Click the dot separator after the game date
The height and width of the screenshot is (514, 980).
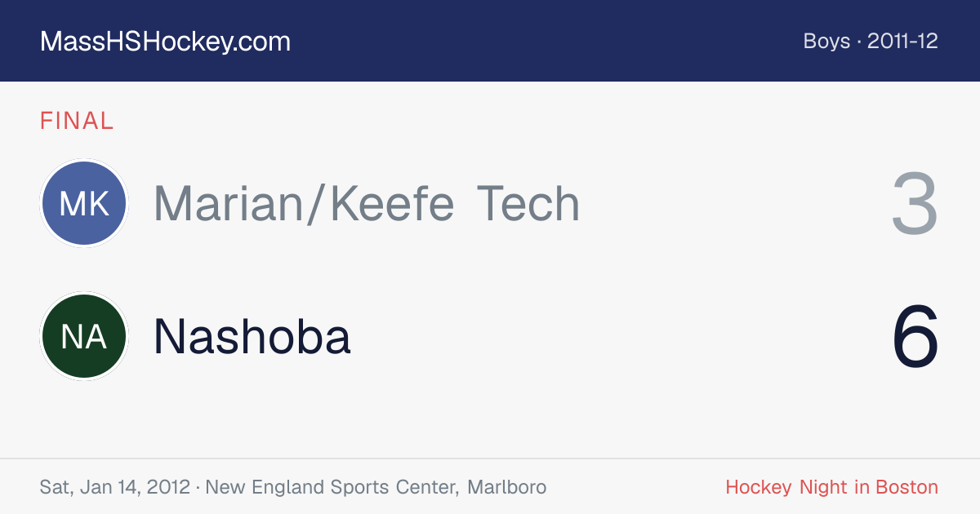tap(198, 488)
